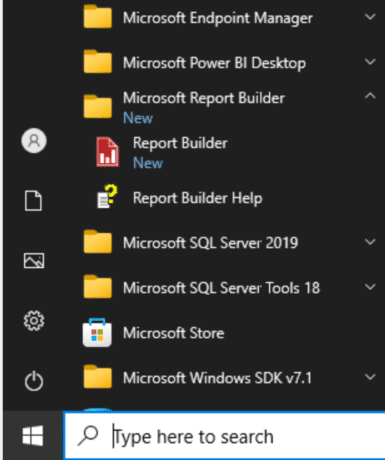The image size is (385, 460).
Task: Expand the Microsoft Endpoint Manager chevron
Action: 370,17
